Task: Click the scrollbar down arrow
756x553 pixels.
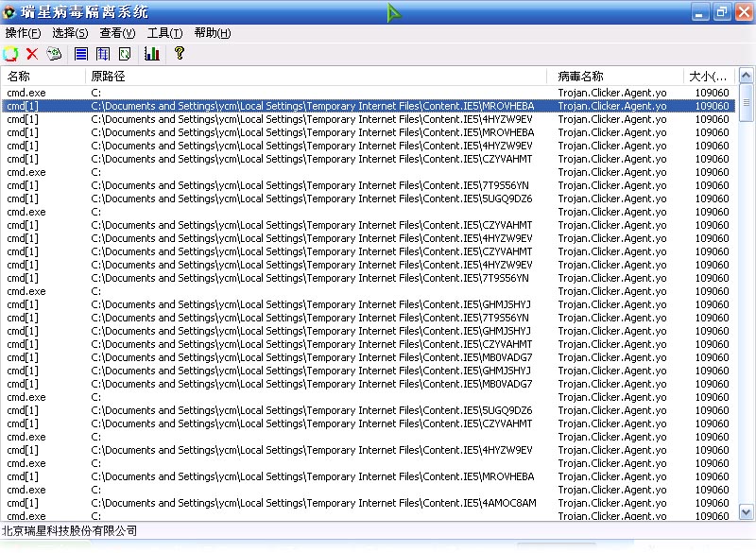Action: pos(746,512)
